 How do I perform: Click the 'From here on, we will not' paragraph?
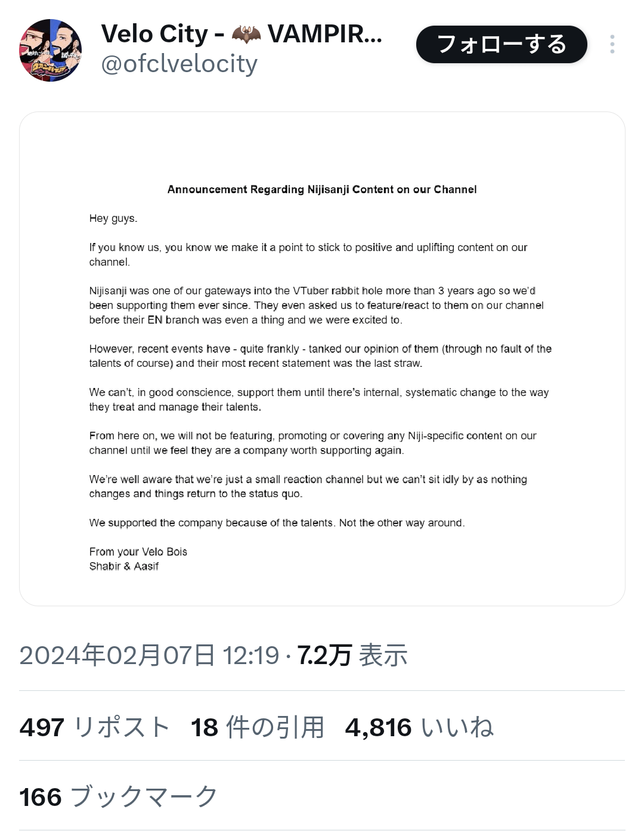click(x=312, y=443)
